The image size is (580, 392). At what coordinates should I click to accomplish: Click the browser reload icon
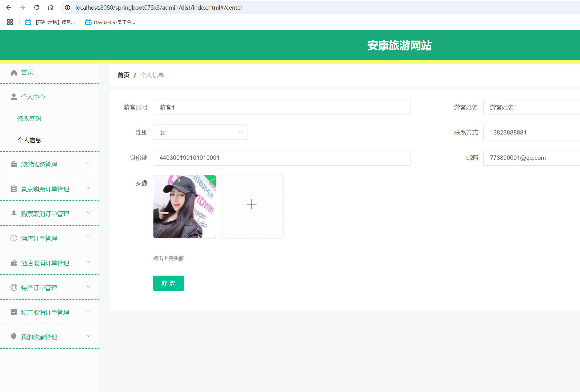tap(37, 7)
